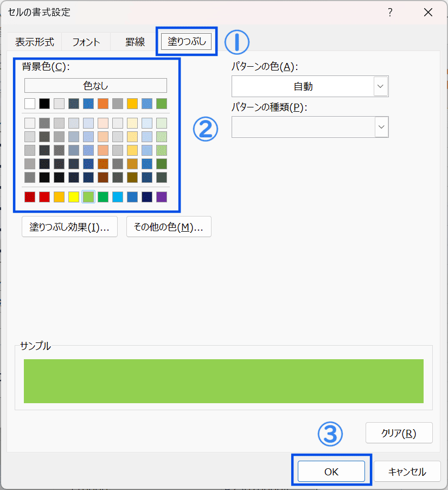Pick the yellow standard color swatch
The image size is (448, 490).
pos(74,197)
